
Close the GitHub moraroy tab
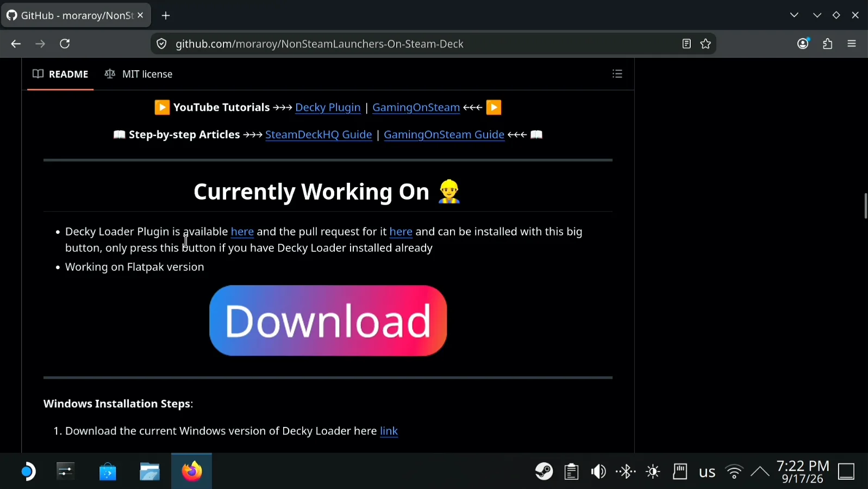click(140, 15)
